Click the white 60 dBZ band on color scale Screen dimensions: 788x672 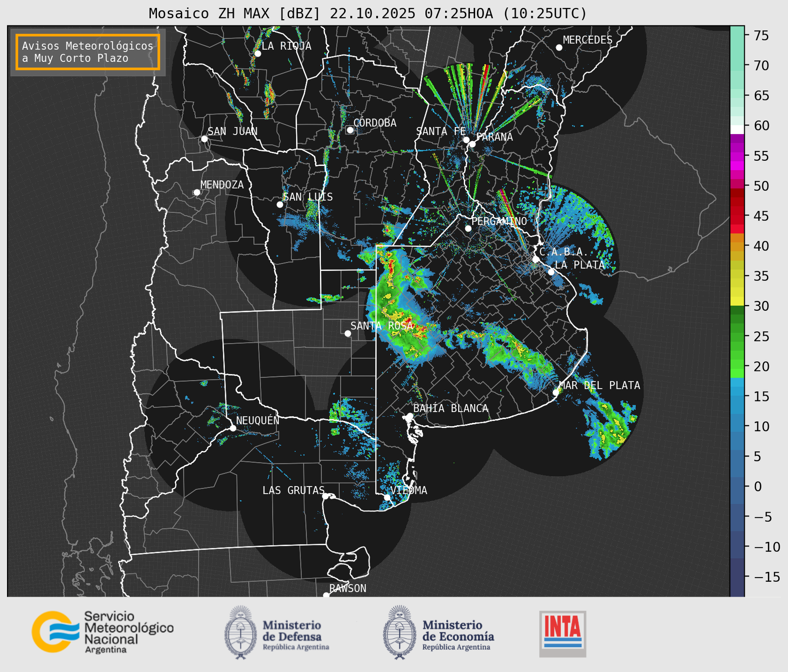tap(737, 129)
